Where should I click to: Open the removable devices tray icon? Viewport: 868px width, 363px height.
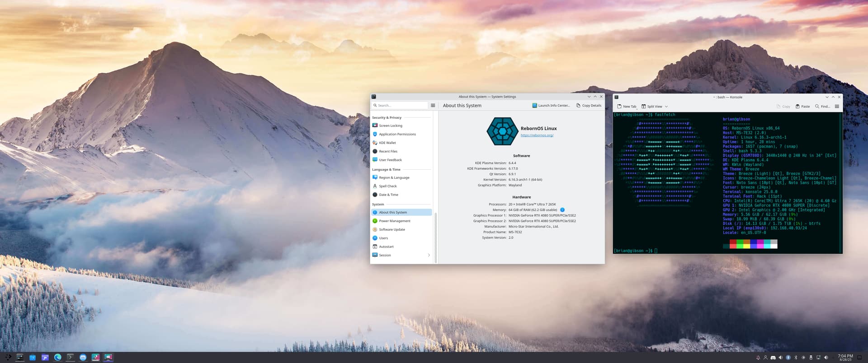(811, 358)
